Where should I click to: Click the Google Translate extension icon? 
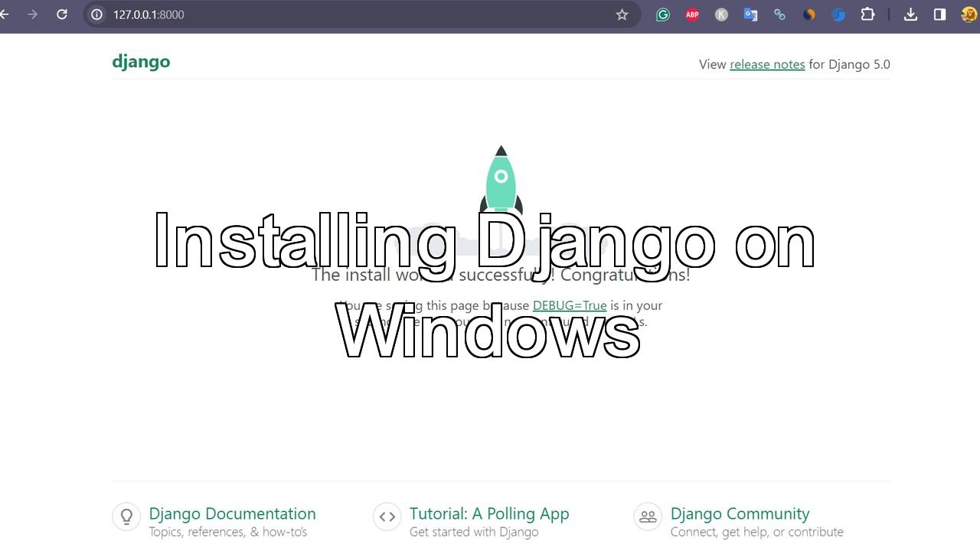point(750,15)
